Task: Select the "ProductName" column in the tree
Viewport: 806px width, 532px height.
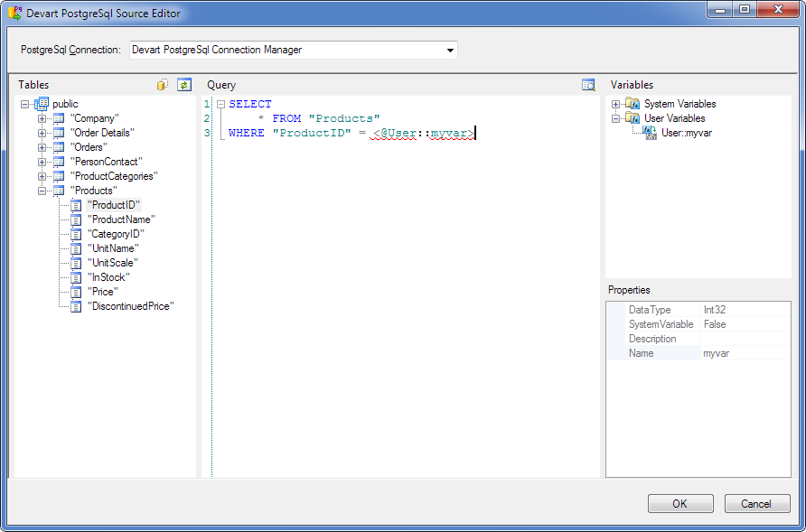Action: coord(121,219)
